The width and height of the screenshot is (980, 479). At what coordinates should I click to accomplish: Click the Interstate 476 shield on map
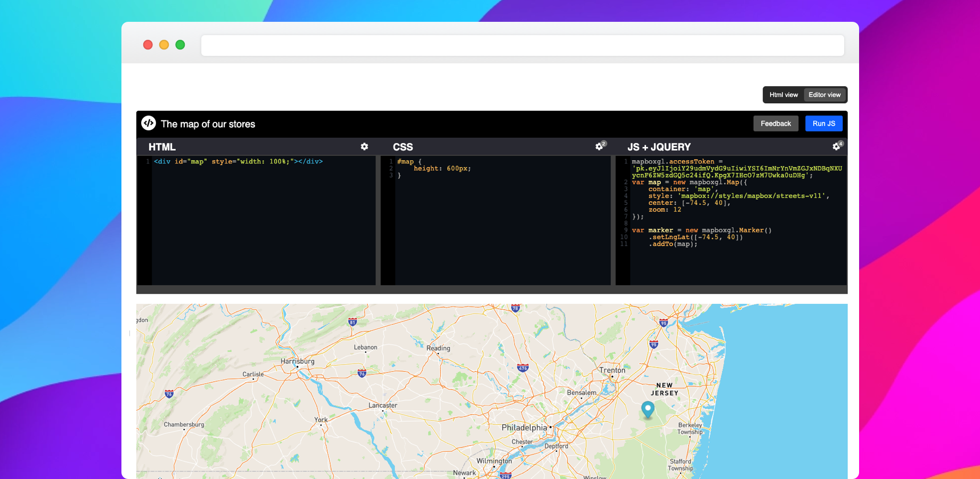point(523,368)
